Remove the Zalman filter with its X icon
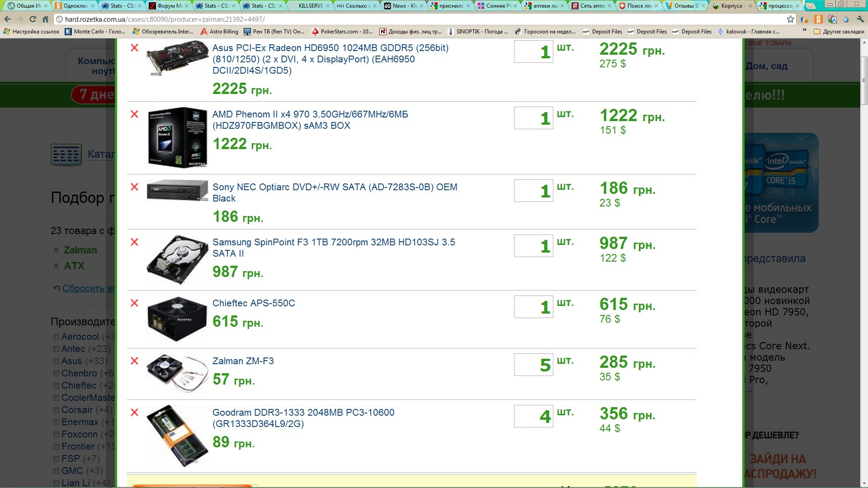 pos(56,250)
